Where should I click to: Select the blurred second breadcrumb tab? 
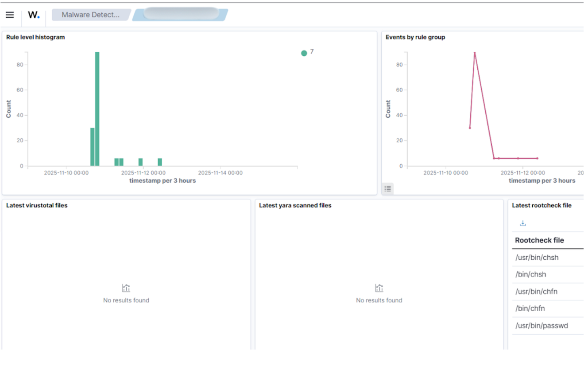(x=181, y=14)
